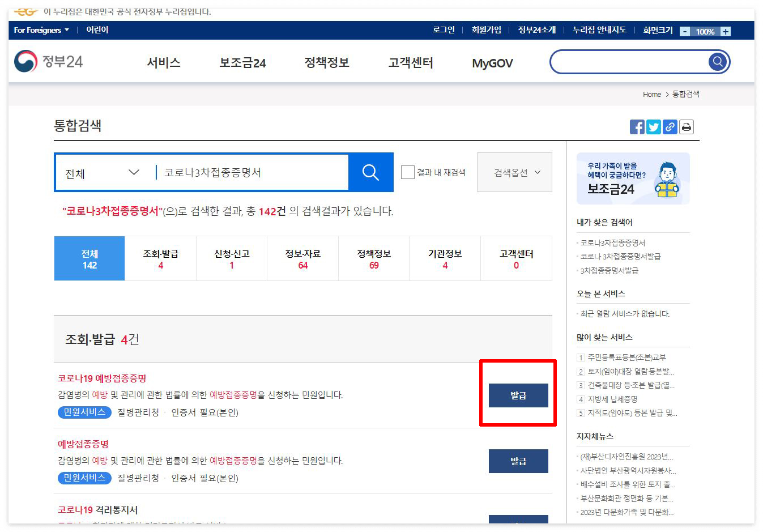Open the 전체 category dropdown
Viewport: 763px width, 532px height.
click(102, 172)
